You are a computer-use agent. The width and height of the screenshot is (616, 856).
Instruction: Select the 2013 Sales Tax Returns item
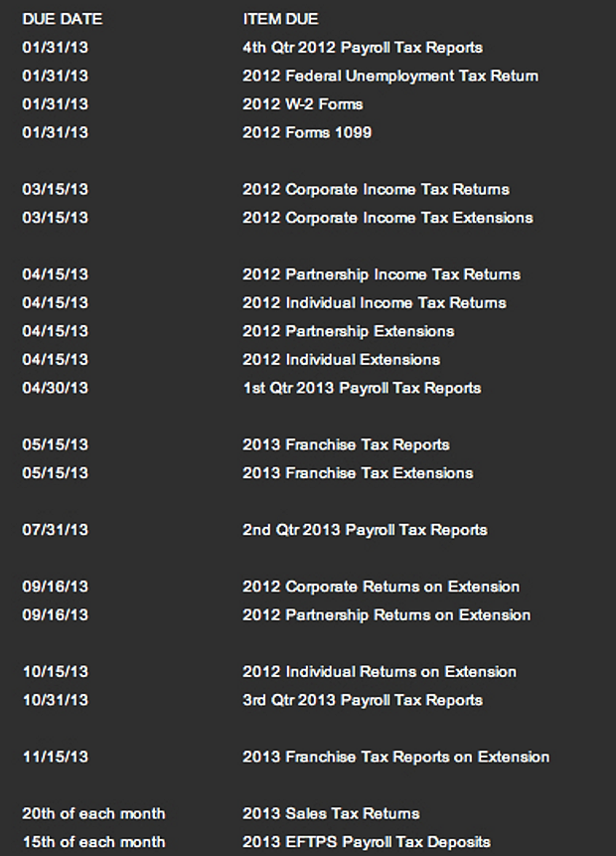tap(331, 813)
